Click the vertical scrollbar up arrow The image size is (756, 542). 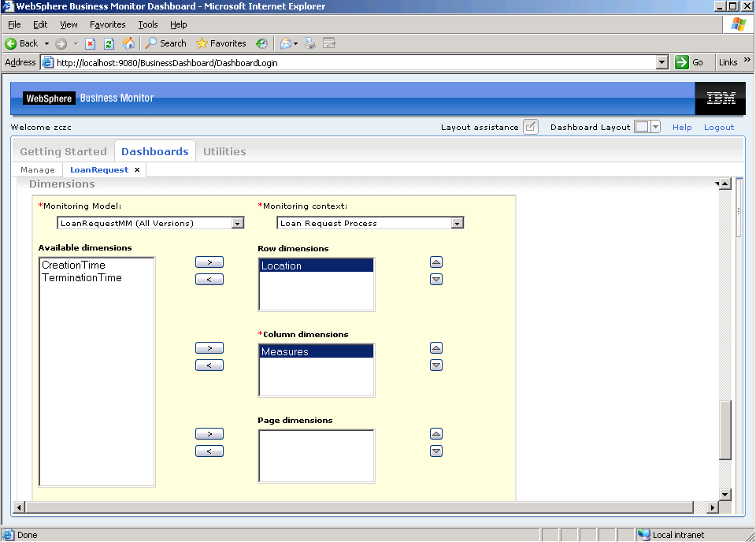pos(724,184)
